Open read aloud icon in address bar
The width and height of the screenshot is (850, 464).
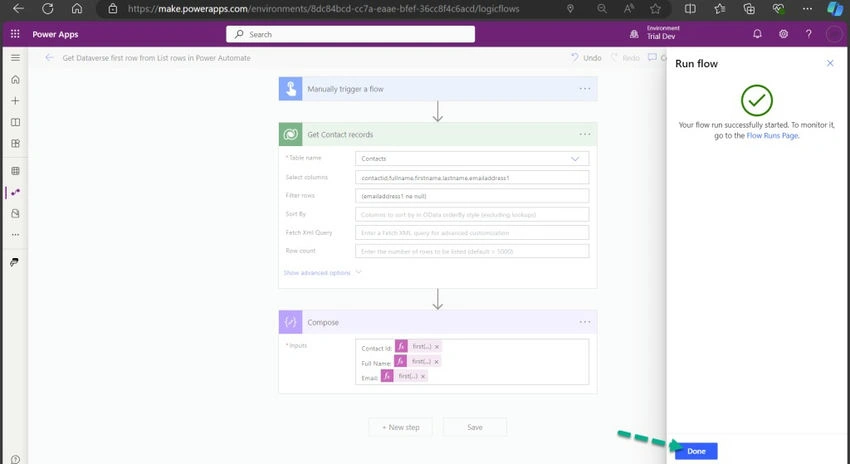click(x=629, y=9)
